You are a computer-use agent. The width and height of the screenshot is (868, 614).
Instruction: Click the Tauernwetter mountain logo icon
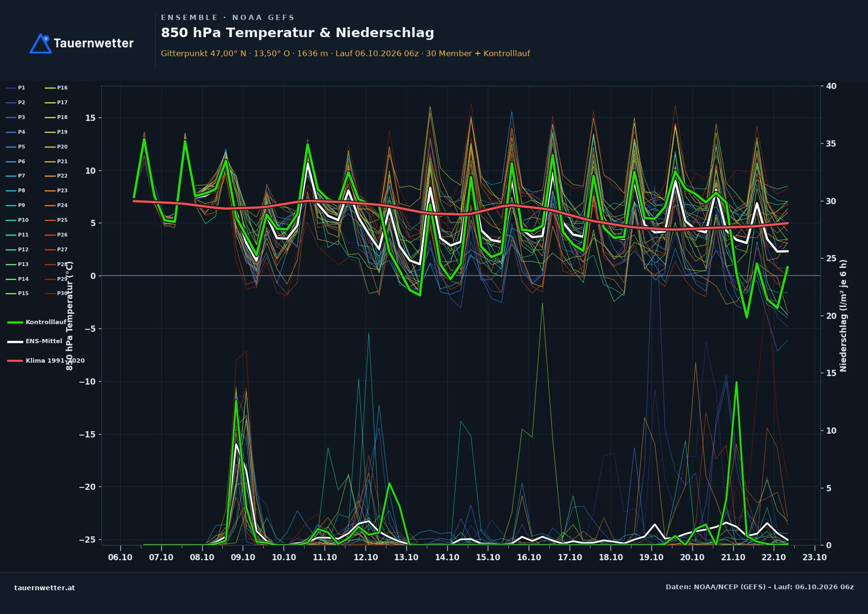40,43
